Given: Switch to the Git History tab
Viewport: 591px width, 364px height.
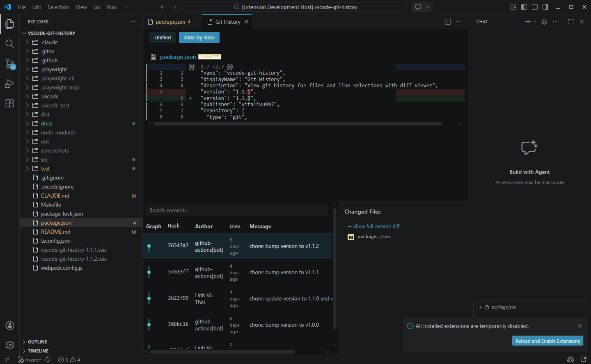Looking at the screenshot, I should [227, 22].
